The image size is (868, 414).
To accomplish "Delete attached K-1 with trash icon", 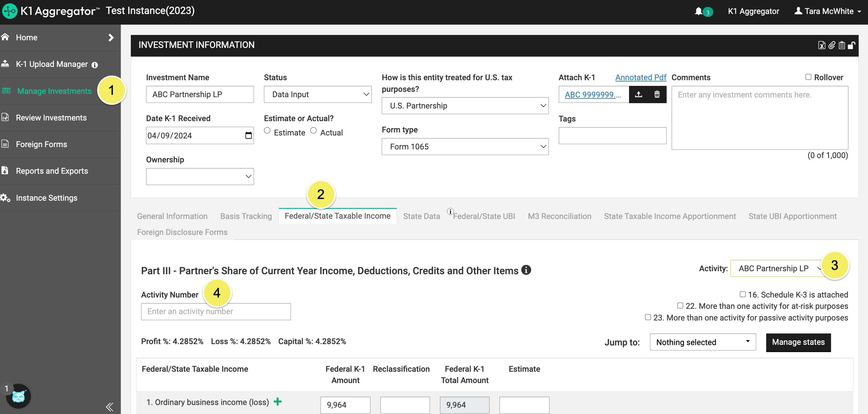I will tap(657, 95).
